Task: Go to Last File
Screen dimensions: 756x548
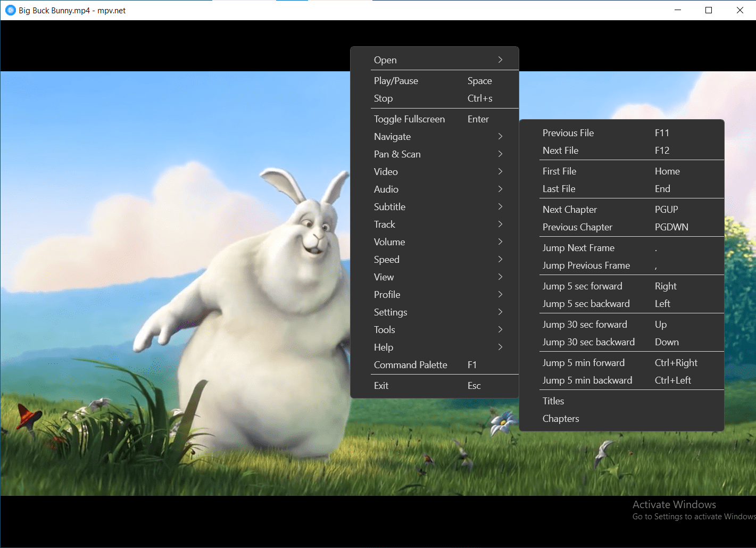Action: (622, 189)
